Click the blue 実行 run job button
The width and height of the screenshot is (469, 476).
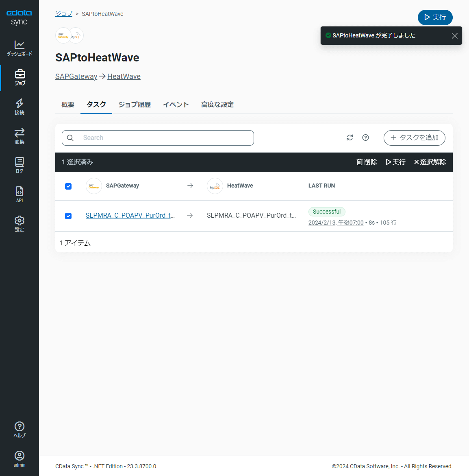point(435,17)
